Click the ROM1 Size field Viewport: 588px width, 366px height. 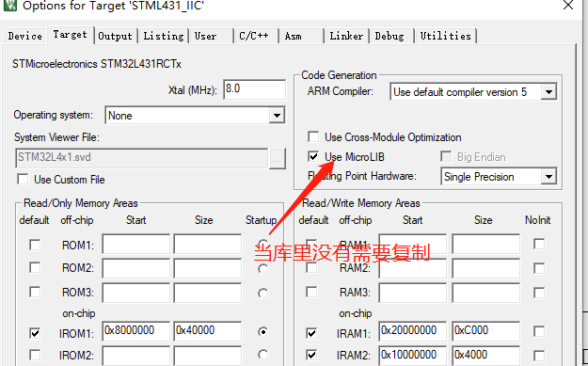208,244
